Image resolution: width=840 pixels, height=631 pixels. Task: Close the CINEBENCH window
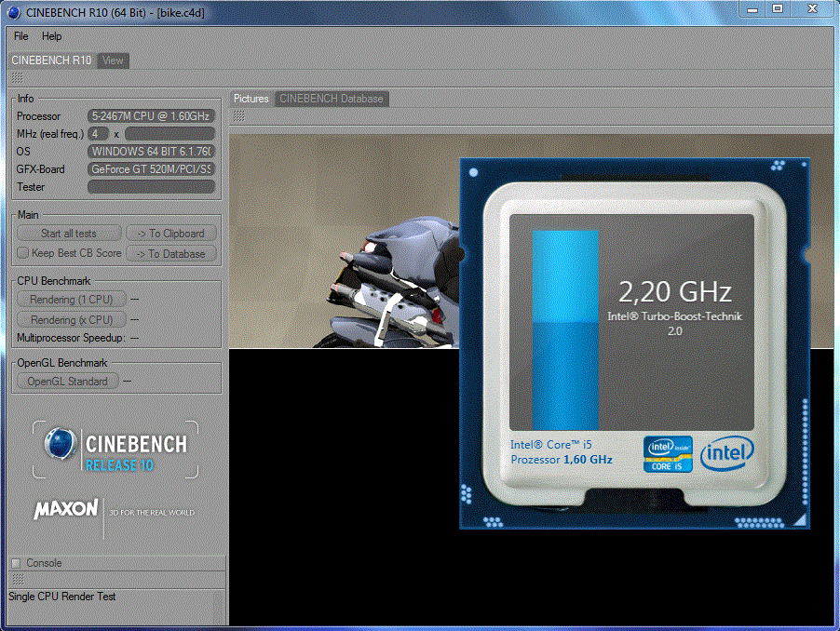coord(812,9)
